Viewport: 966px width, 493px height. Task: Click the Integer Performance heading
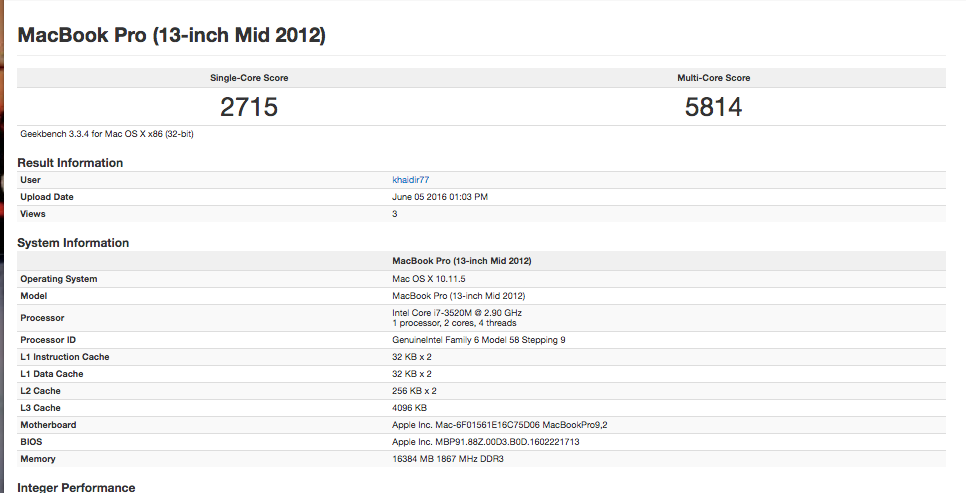pyautogui.click(x=76, y=487)
